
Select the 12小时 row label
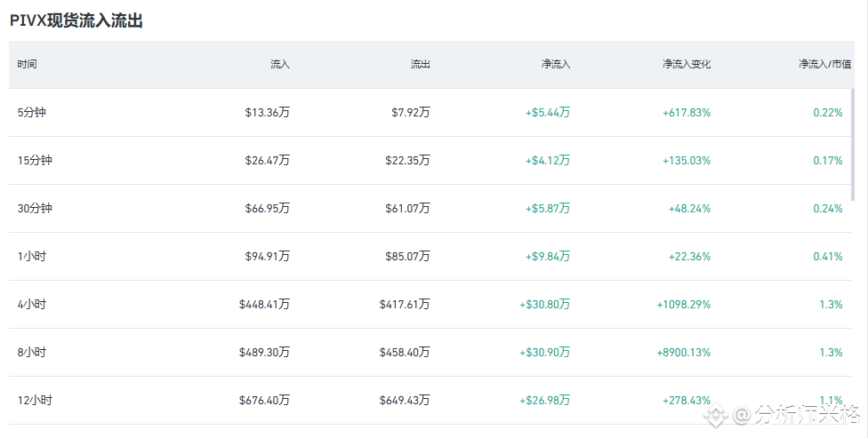click(34, 401)
